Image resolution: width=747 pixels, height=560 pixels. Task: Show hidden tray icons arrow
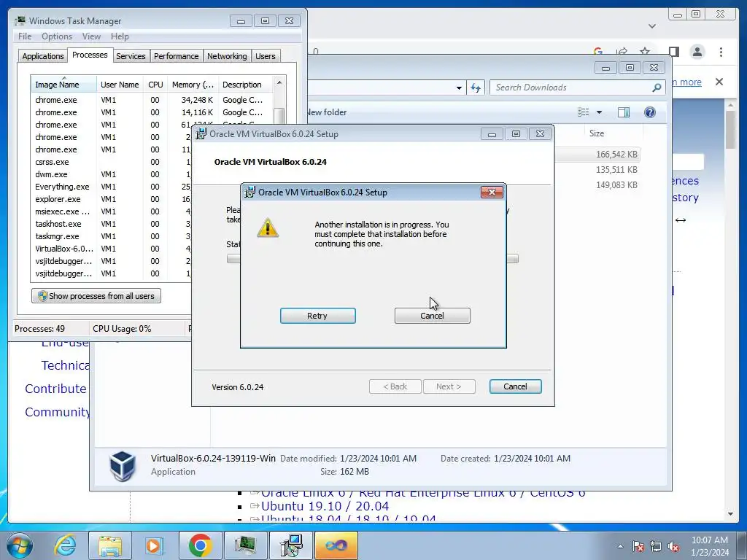coord(620,546)
